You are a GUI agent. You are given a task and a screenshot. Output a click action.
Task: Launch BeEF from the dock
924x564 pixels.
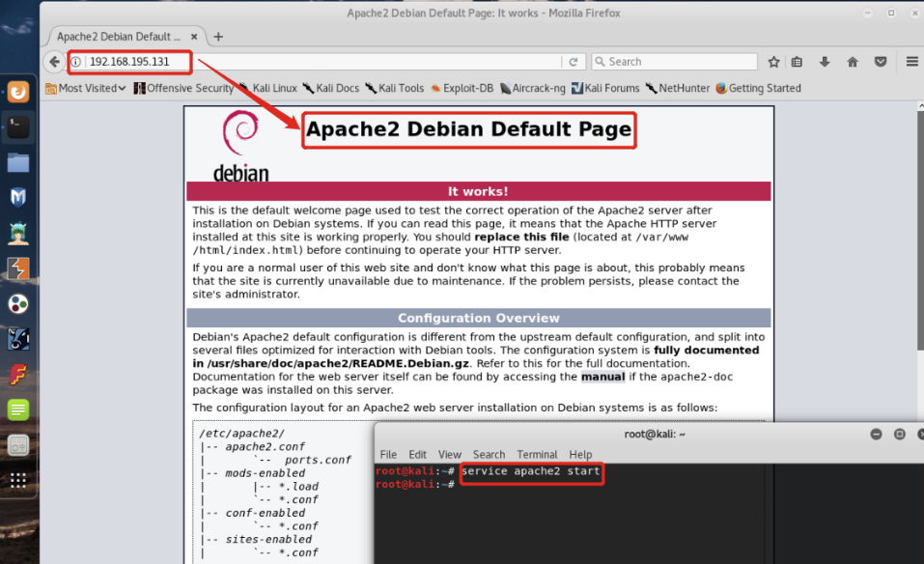click(x=17, y=339)
